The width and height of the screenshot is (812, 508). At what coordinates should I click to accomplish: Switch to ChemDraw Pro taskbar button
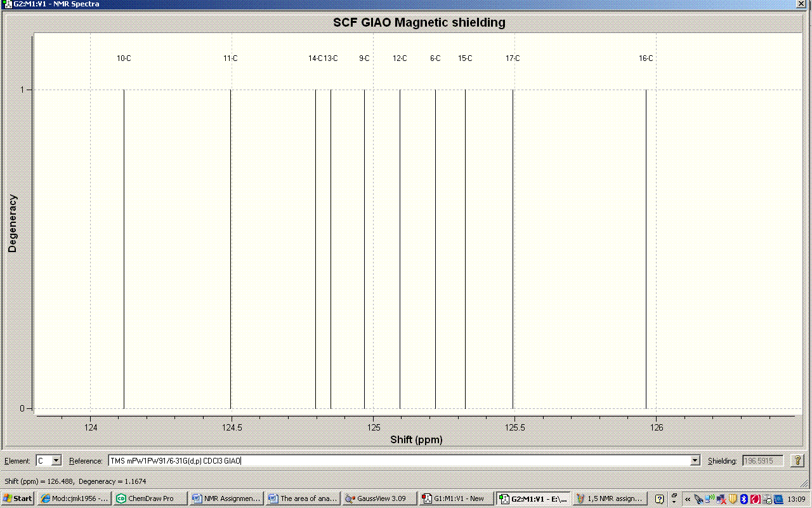coord(151,498)
